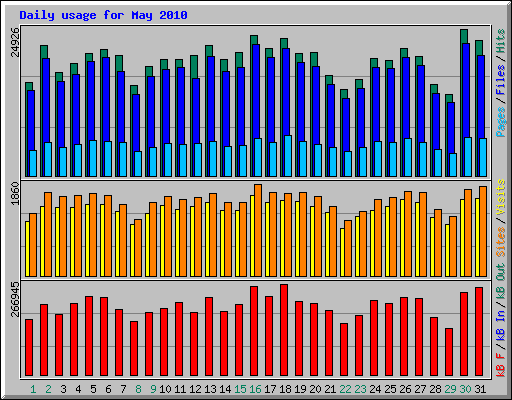Click day label 4 on the x-axis
The image size is (512, 400).
pos(78,389)
